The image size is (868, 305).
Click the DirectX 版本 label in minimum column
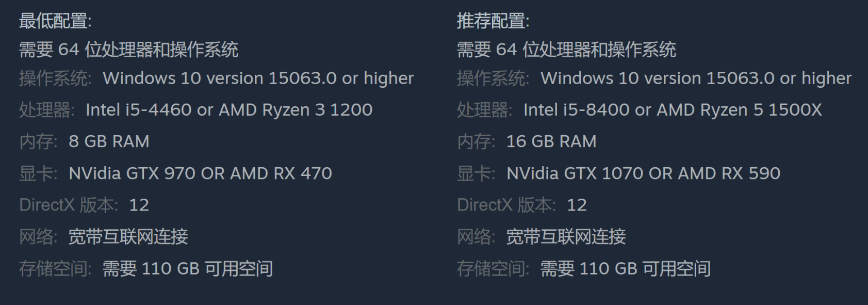pyautogui.click(x=68, y=205)
